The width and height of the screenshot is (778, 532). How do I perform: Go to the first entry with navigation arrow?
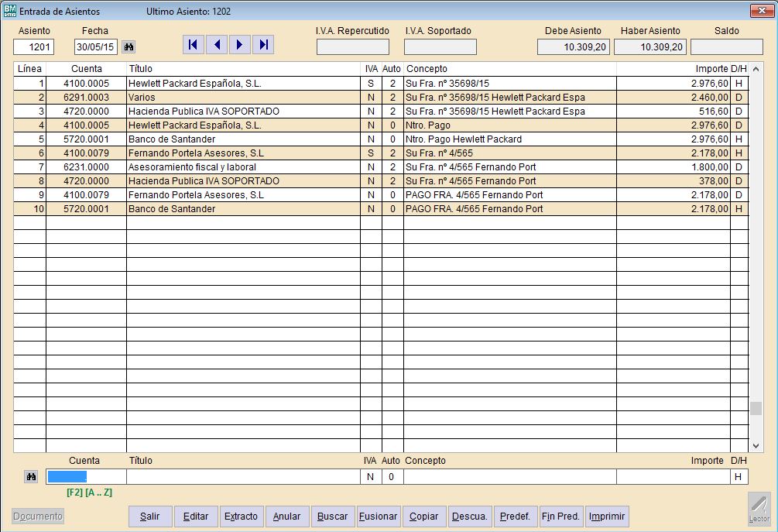point(194,45)
